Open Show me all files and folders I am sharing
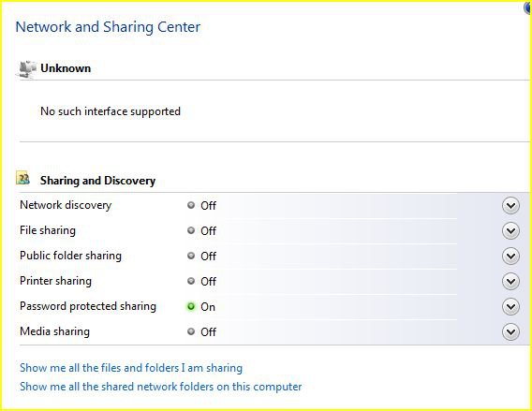 [x=131, y=368]
